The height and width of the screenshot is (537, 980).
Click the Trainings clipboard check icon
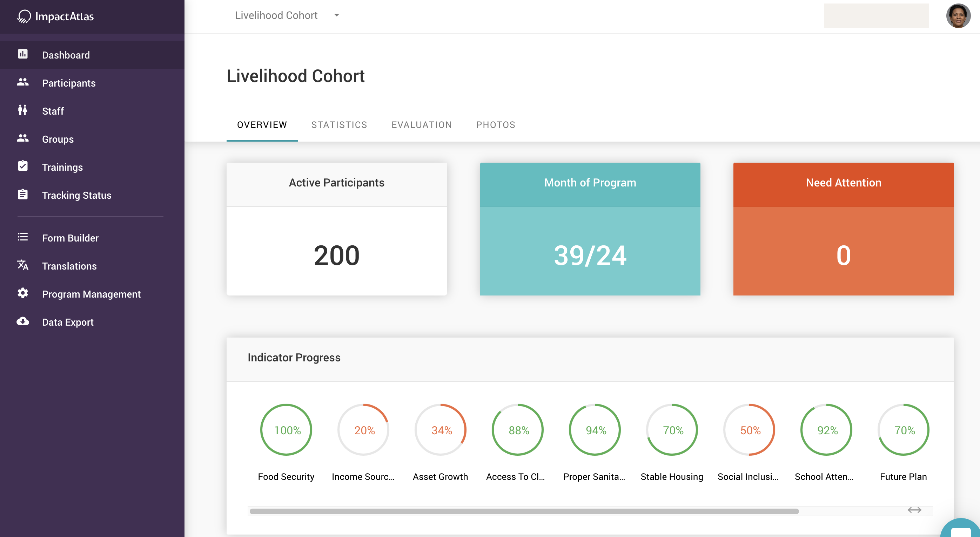[23, 166]
